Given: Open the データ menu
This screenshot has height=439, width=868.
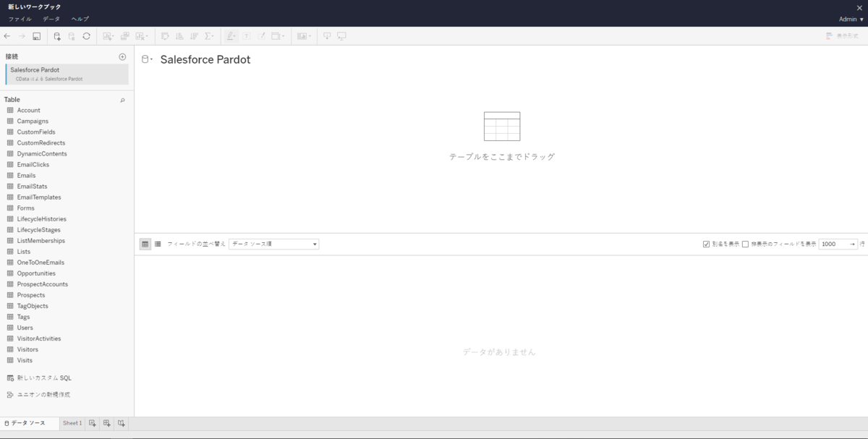Looking at the screenshot, I should pyautogui.click(x=51, y=19).
